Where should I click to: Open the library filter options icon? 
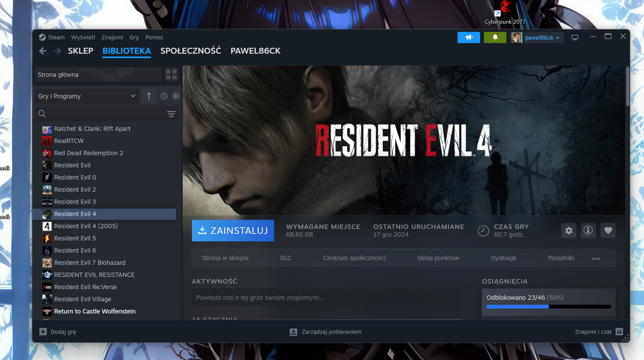(171, 114)
